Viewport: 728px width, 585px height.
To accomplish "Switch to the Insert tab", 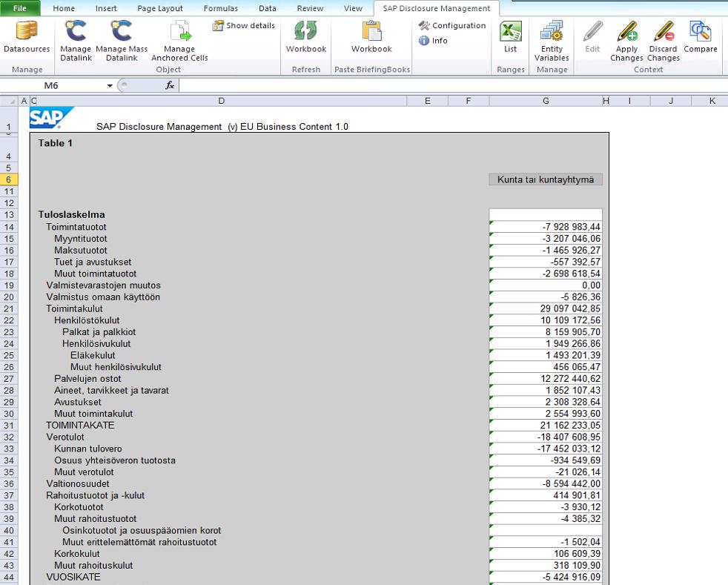I will pos(106,8).
